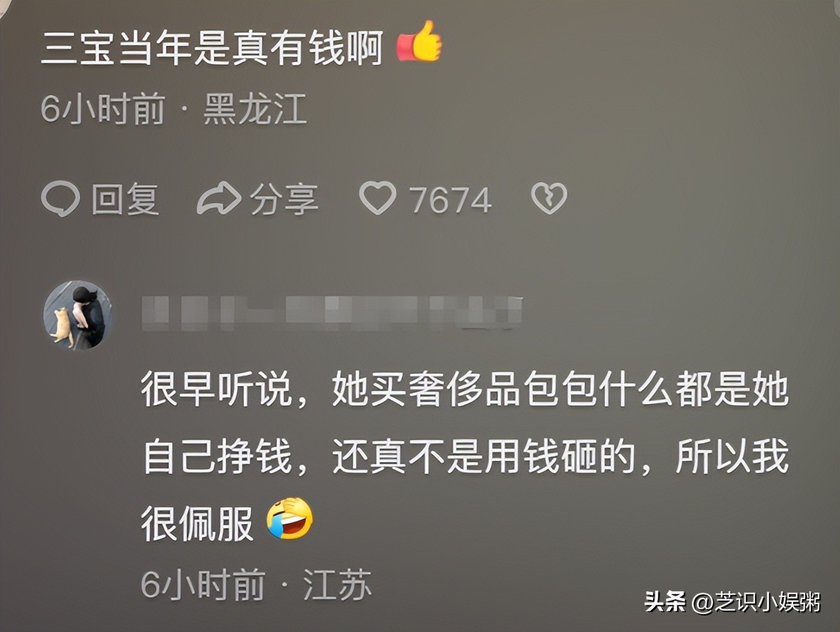Click the 黑龙江 location label
840x632 pixels.
pos(255,109)
